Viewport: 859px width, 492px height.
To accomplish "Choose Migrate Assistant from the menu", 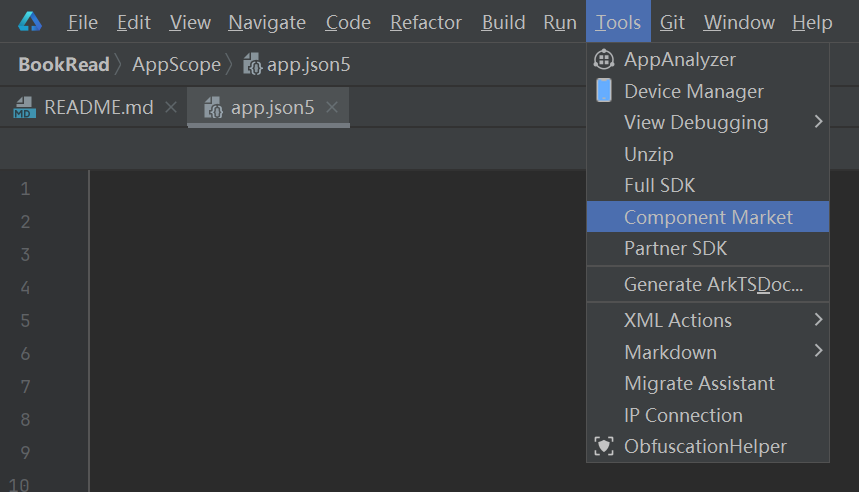I will pyautogui.click(x=699, y=383).
